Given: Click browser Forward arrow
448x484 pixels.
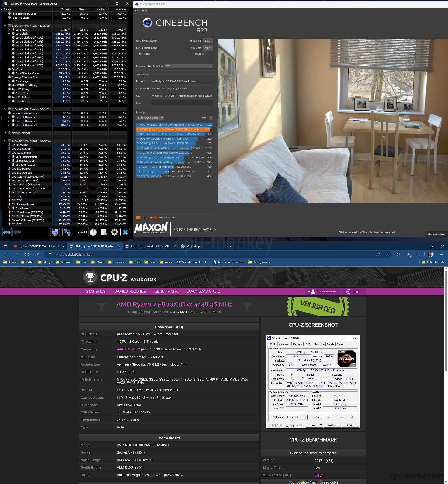Looking at the screenshot, I should [17, 254].
